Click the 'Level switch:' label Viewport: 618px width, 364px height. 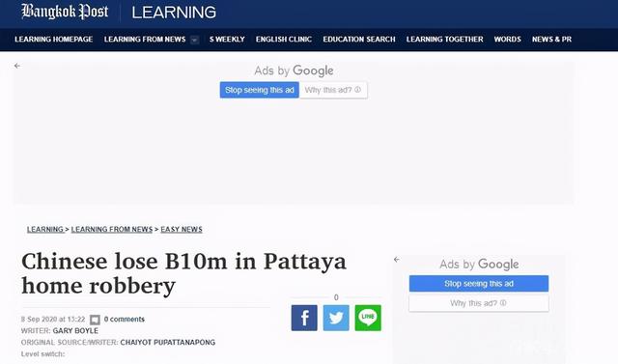click(42, 353)
